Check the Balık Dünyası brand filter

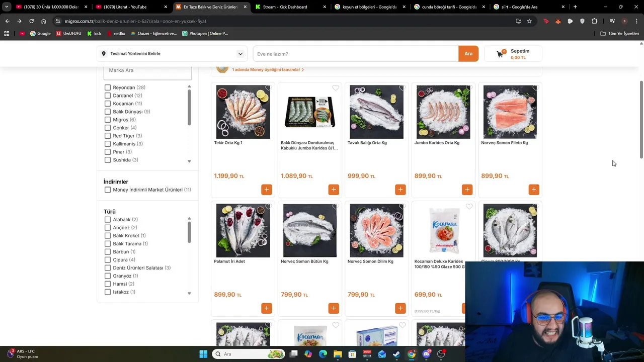coord(107,112)
